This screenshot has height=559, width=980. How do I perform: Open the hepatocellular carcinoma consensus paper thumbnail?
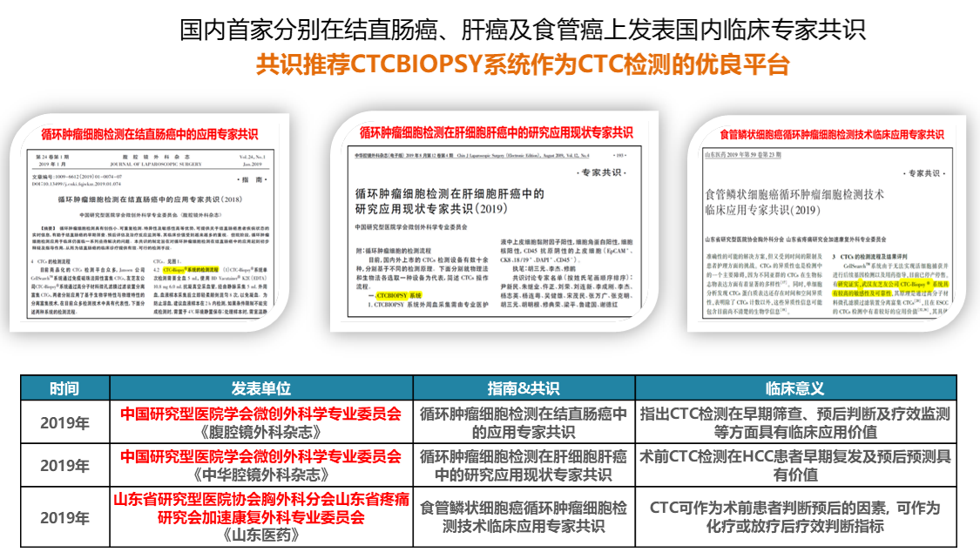pos(494,221)
